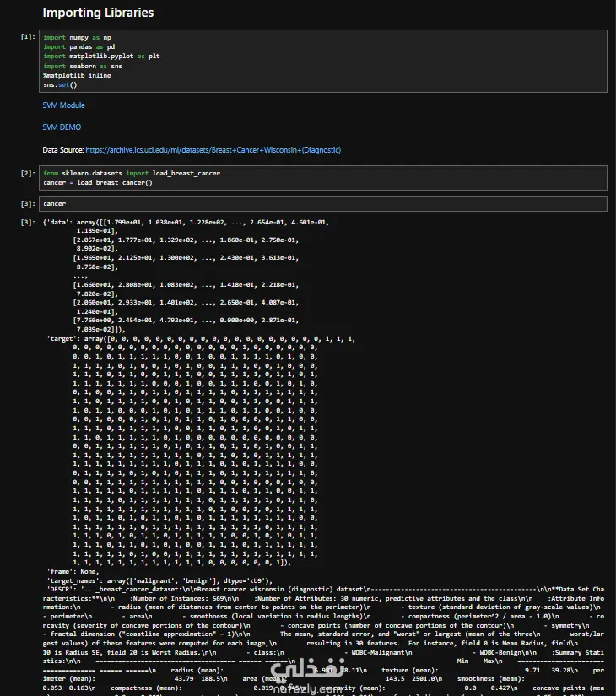Click the 'sns.set()' code line
The image size is (616, 696).
click(60, 84)
